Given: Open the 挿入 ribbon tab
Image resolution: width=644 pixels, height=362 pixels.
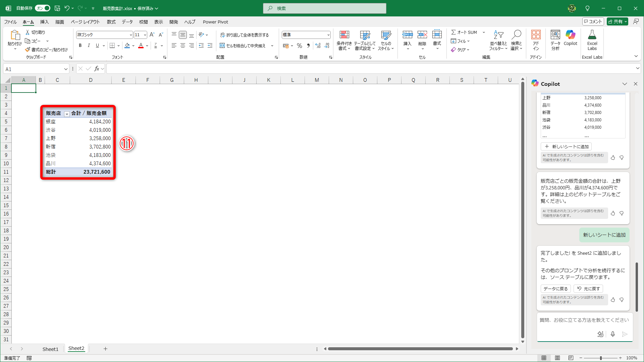Looking at the screenshot, I should click(x=44, y=22).
